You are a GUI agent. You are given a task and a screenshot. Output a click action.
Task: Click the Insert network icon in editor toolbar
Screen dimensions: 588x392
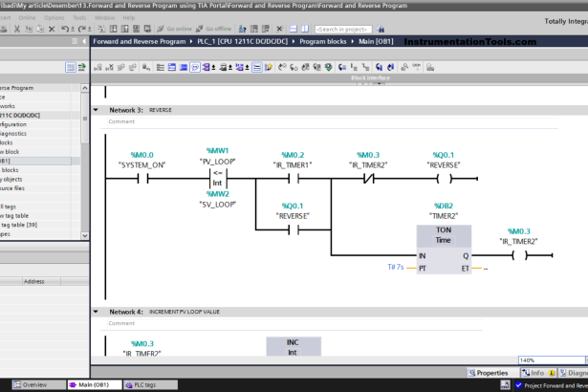[98, 68]
